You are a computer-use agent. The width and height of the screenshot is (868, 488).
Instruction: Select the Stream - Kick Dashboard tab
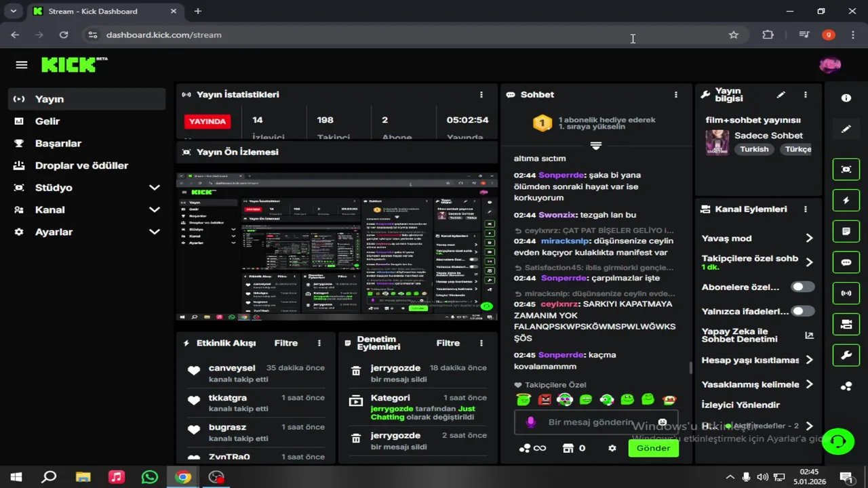[105, 12]
